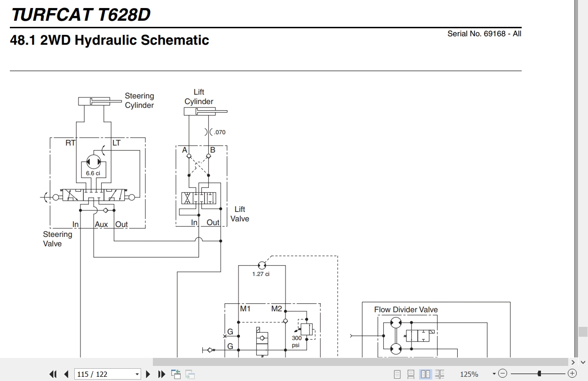Click the next view navigation icon
Screen dimensions: 588x381
190,374
